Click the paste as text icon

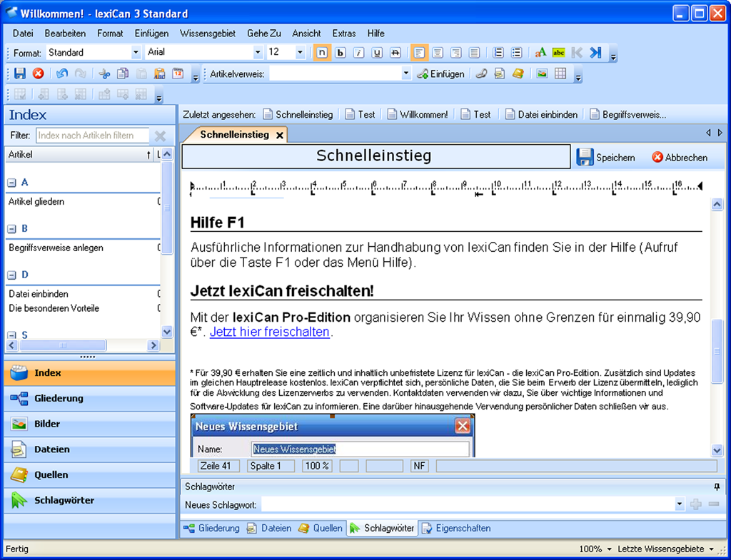(159, 73)
